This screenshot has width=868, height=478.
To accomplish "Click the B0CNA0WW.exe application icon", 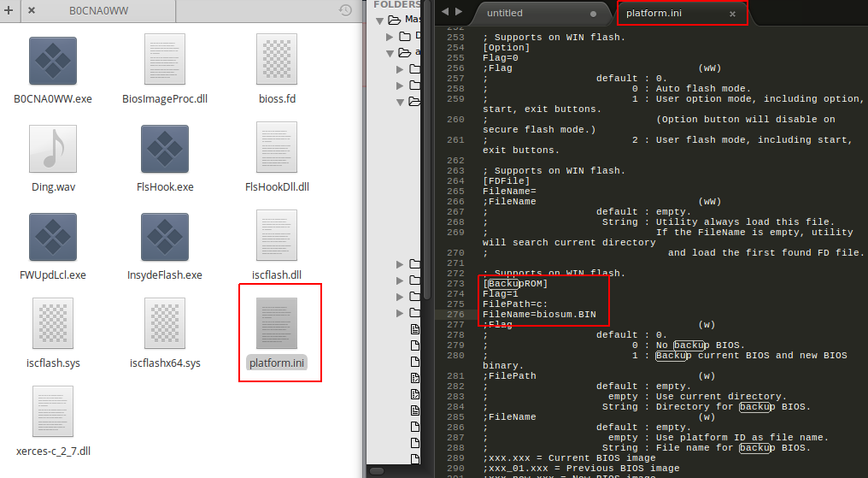I will click(x=53, y=61).
